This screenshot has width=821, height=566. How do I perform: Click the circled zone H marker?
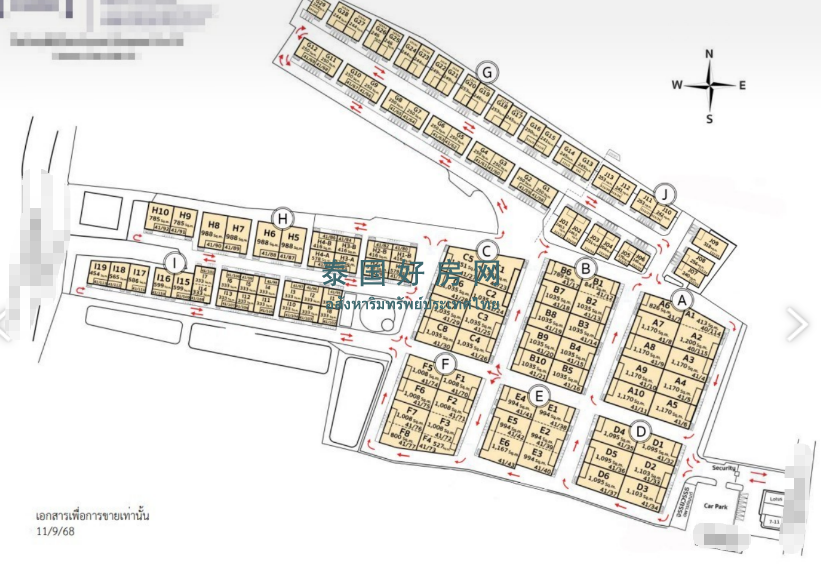[284, 217]
